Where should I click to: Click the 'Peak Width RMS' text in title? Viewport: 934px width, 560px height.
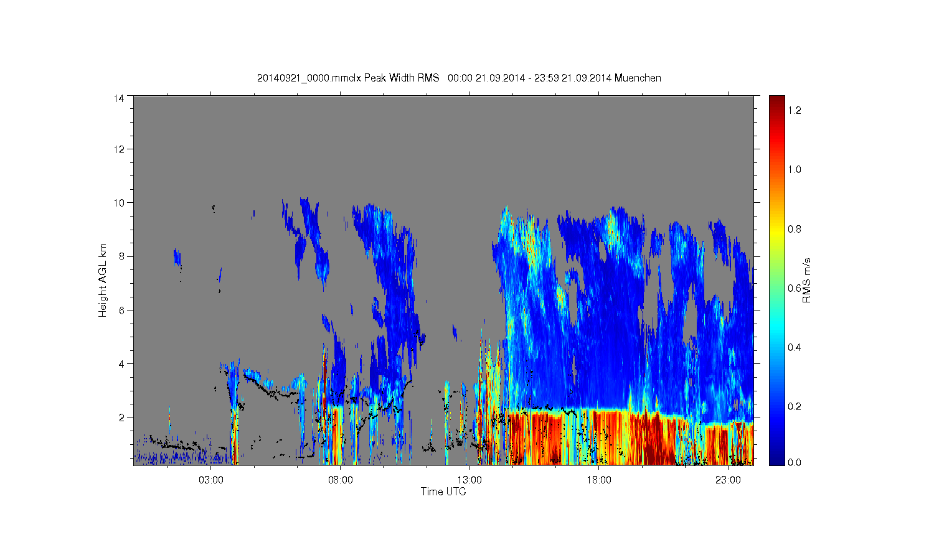402,78
